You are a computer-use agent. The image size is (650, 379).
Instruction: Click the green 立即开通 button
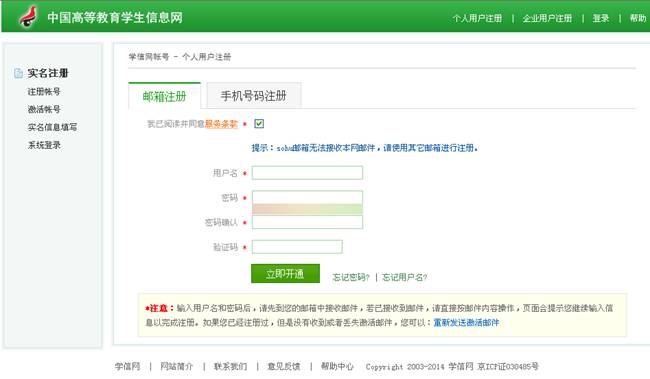click(285, 274)
